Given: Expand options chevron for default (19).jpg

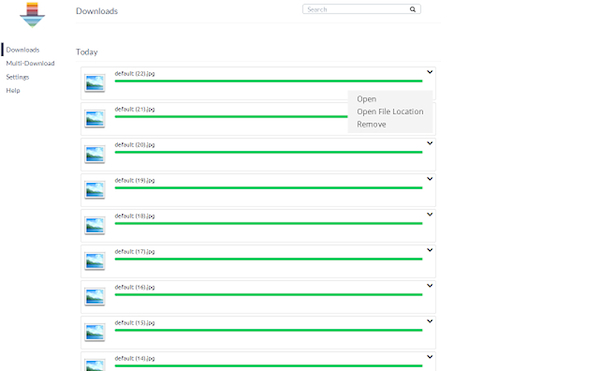Looking at the screenshot, I should click(430, 179).
